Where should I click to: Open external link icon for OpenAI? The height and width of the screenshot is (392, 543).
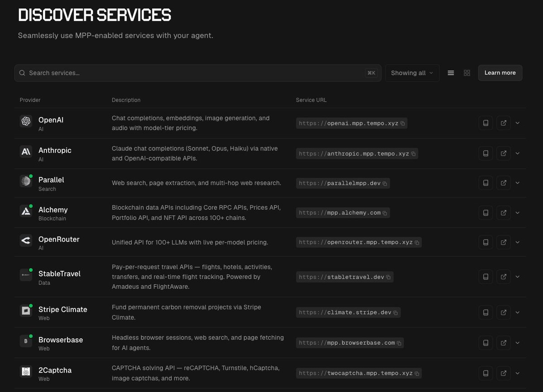504,123
